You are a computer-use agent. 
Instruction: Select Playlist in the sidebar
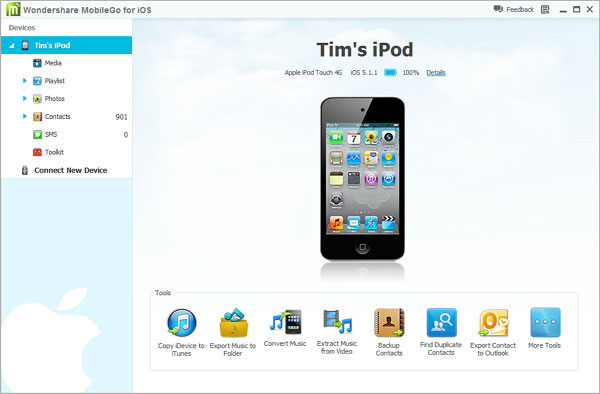point(55,81)
